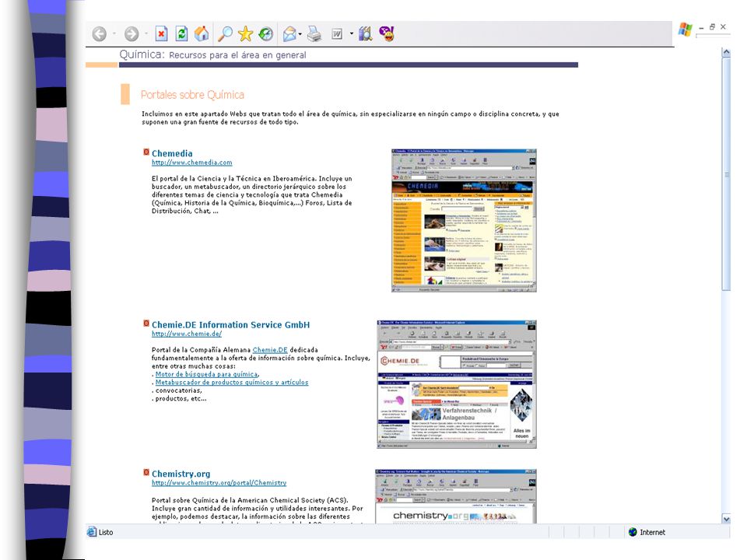Open the Chemedia heading link
The width and height of the screenshot is (747, 560).
coord(172,153)
